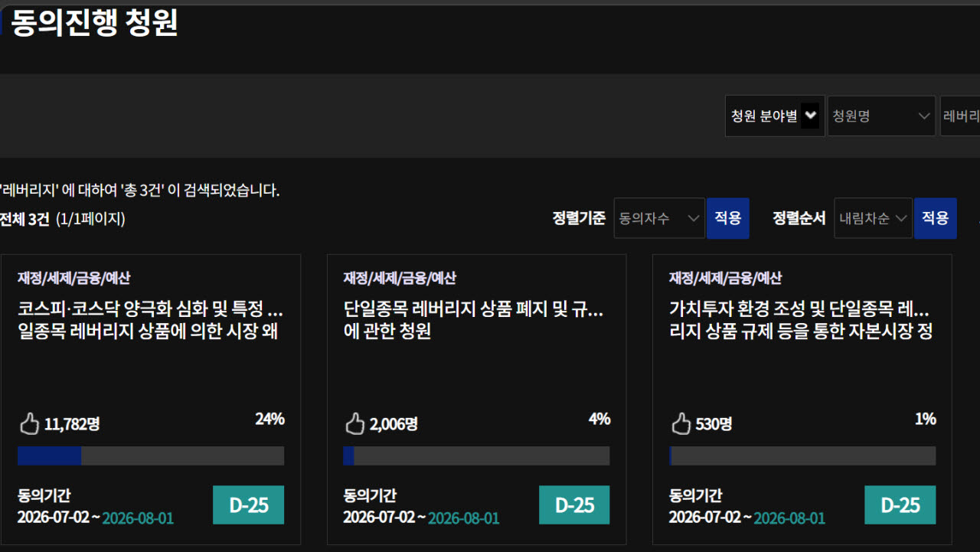Click 재정/세제/금융/예산 tag on the 530명 card
Image resolution: width=980 pixels, height=552 pixels.
726,278
